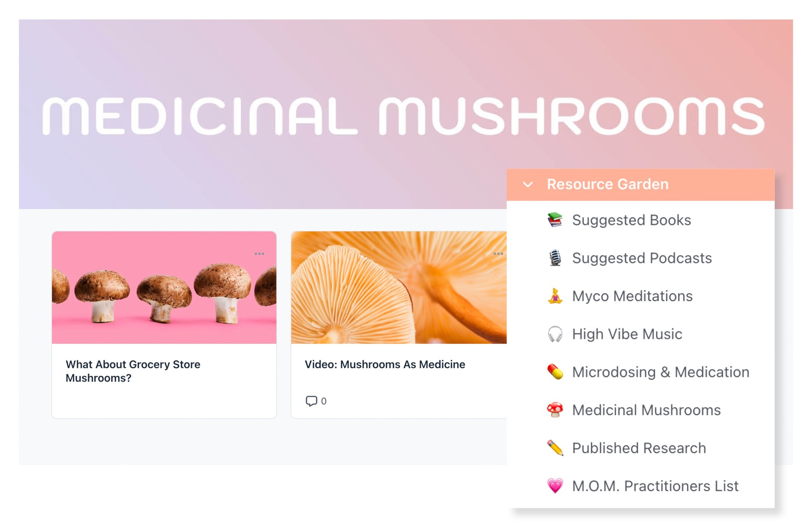
Task: Click the headphones icon for High Vibe Music
Action: [x=555, y=334]
